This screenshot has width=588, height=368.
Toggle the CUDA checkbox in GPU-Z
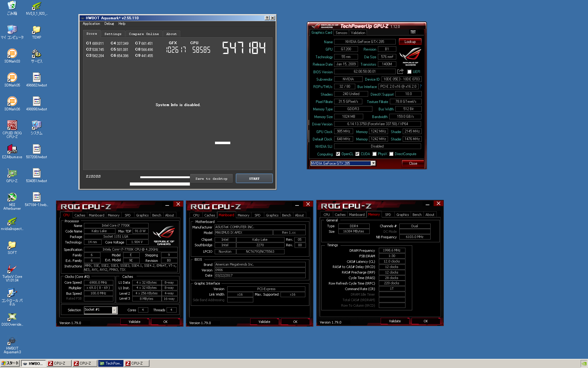point(357,154)
